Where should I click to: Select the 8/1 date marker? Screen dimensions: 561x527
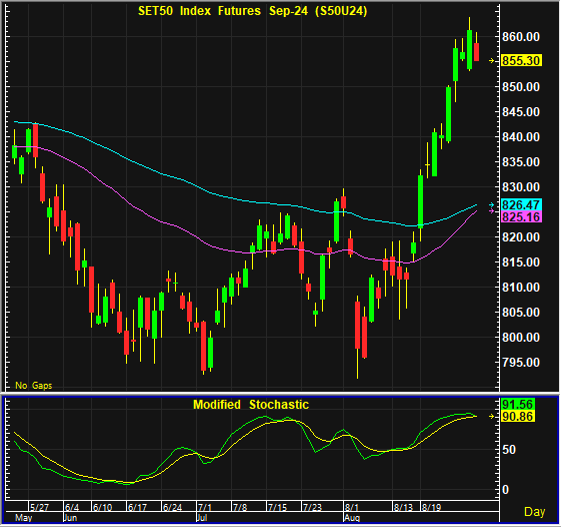click(351, 507)
